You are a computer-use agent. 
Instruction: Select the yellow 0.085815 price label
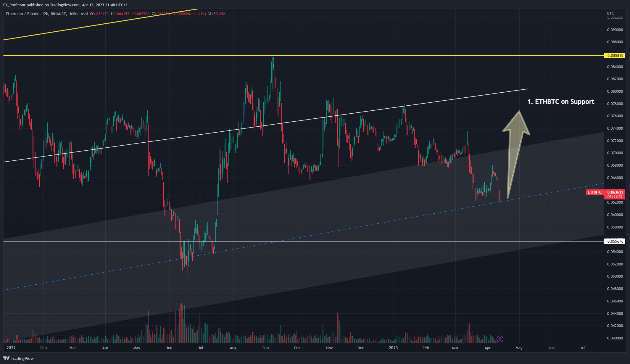point(615,55)
